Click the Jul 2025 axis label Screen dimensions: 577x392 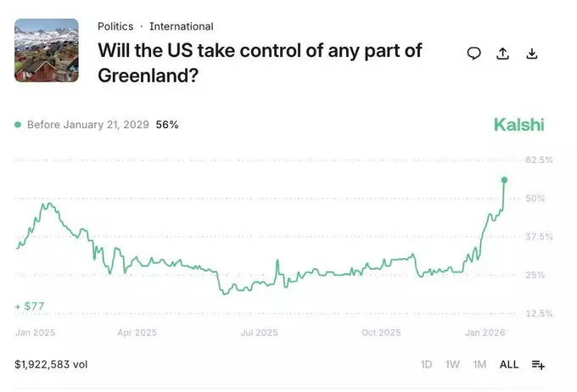tap(259, 333)
